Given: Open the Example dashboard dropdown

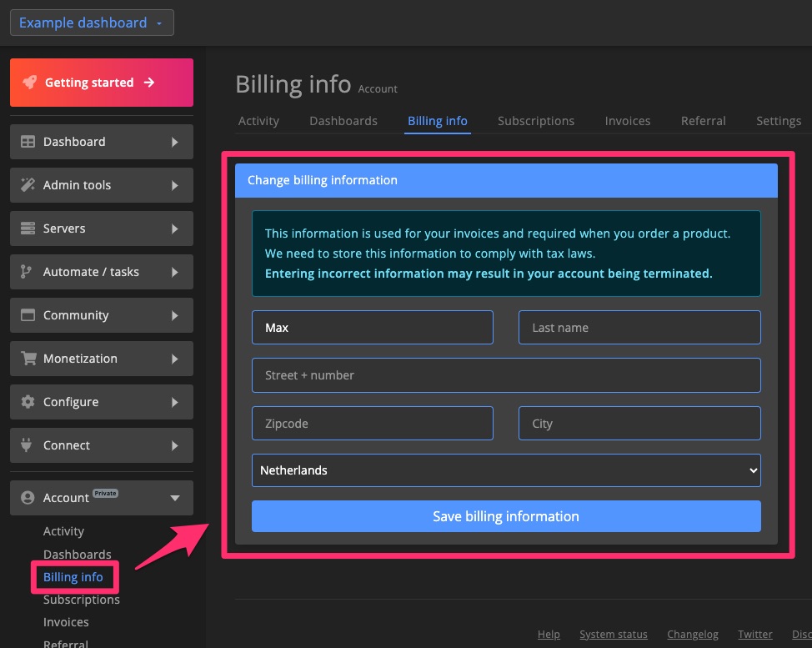Looking at the screenshot, I should [x=92, y=23].
